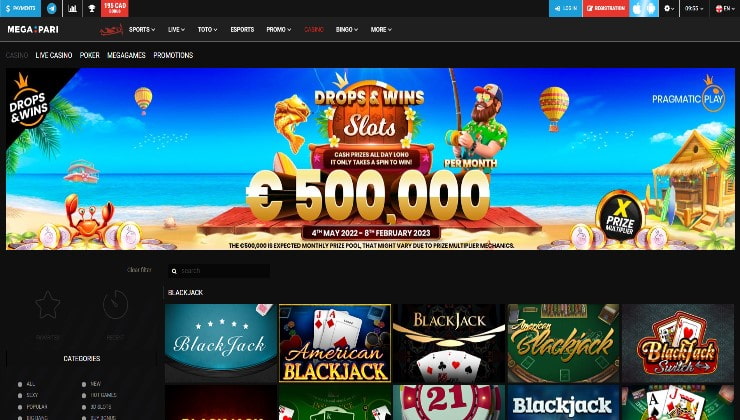Click the Log In button
740x420 pixels.
click(x=565, y=8)
